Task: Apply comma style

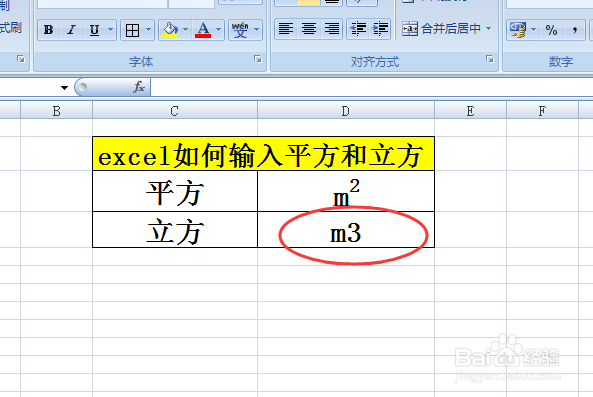Action: pyautogui.click(x=575, y=30)
